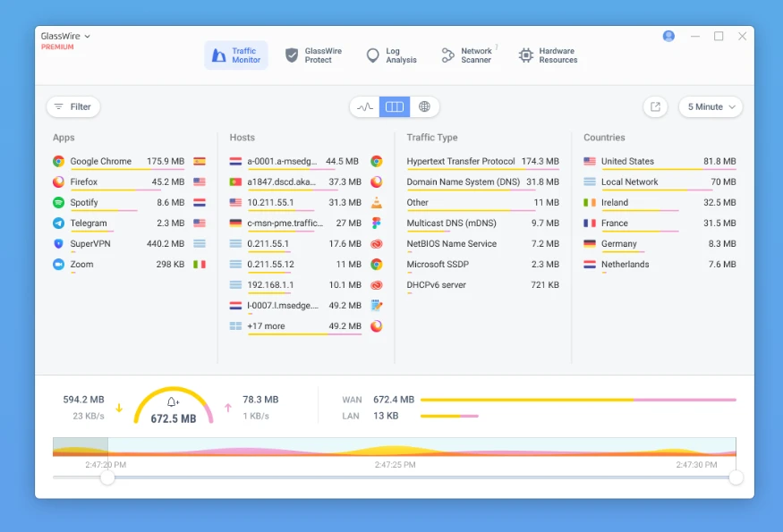Select Domain Name System (DNS) row

[x=482, y=182]
